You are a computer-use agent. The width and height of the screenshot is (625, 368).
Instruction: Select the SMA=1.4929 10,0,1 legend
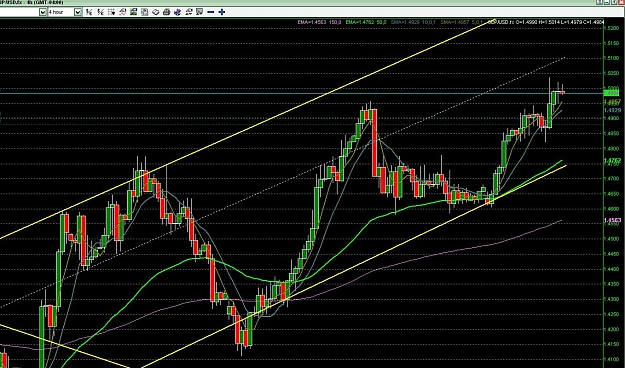(x=413, y=22)
